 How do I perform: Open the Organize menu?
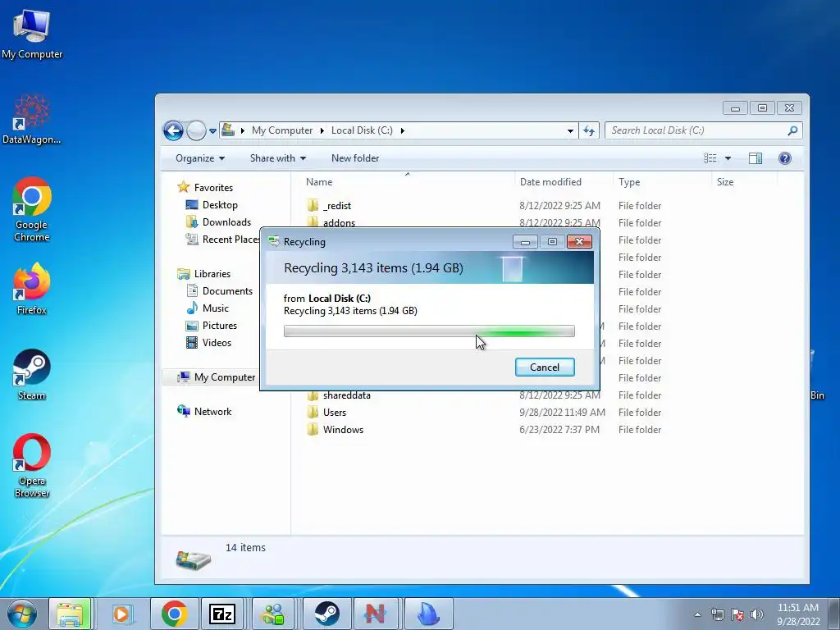pyautogui.click(x=200, y=158)
